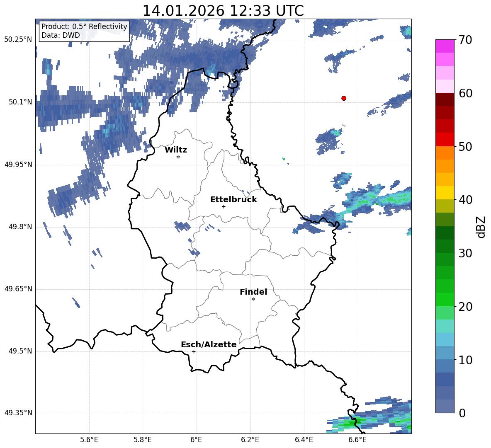Image resolution: width=491 pixels, height=448 pixels.
Task: Click the Data: DWD text
Action: [x=61, y=35]
